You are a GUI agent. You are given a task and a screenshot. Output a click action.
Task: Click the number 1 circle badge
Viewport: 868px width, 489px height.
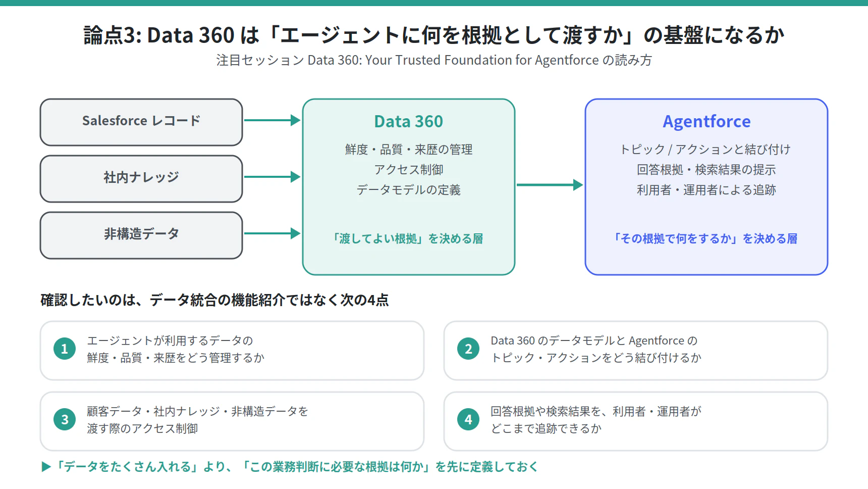(65, 349)
